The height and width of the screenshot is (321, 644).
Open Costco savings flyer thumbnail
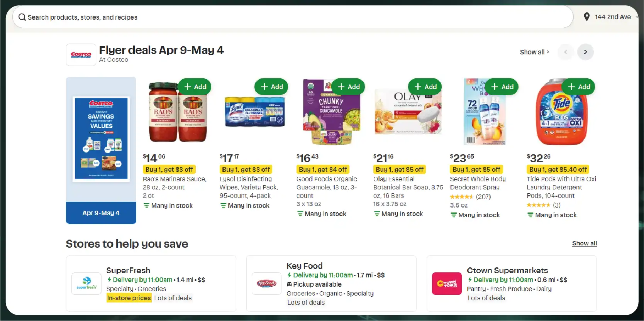click(101, 139)
